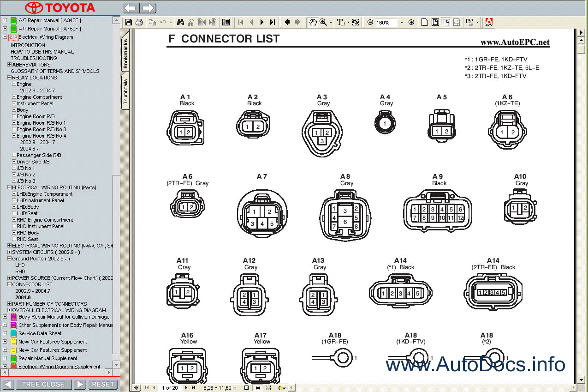Click the header forward arrow button
The width and height of the screenshot is (588, 392).
point(148,8)
